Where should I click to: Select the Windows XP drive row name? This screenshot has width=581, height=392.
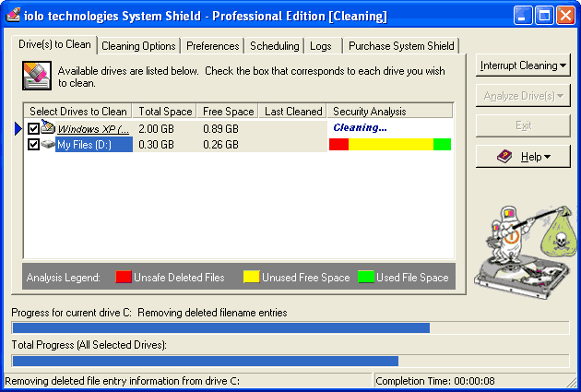pos(94,129)
